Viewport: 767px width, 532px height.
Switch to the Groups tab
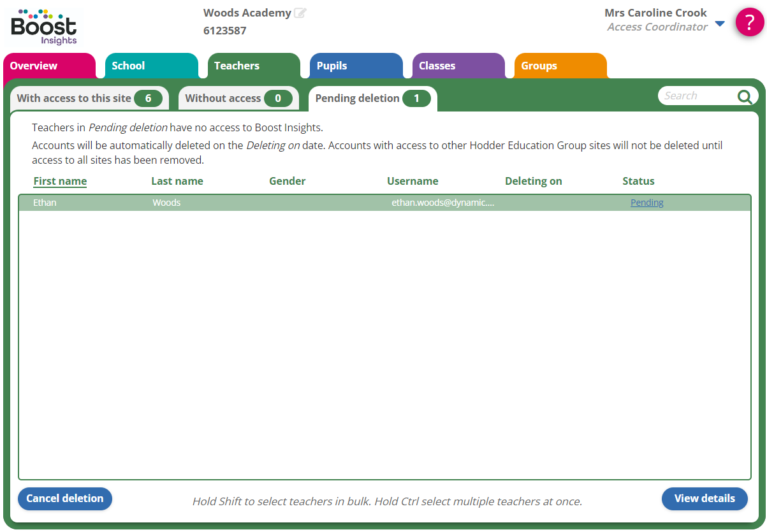click(x=539, y=66)
